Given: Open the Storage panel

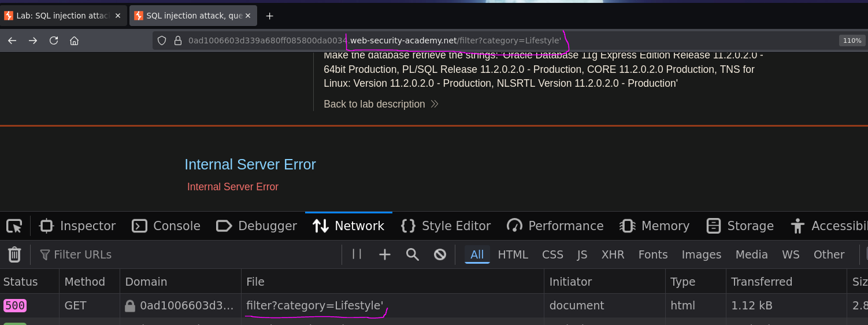Looking at the screenshot, I should tap(740, 226).
